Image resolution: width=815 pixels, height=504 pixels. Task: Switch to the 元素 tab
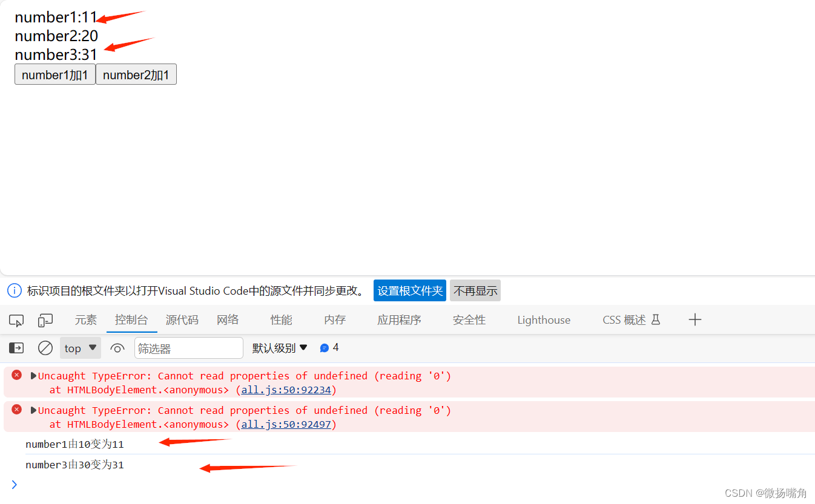(x=86, y=320)
